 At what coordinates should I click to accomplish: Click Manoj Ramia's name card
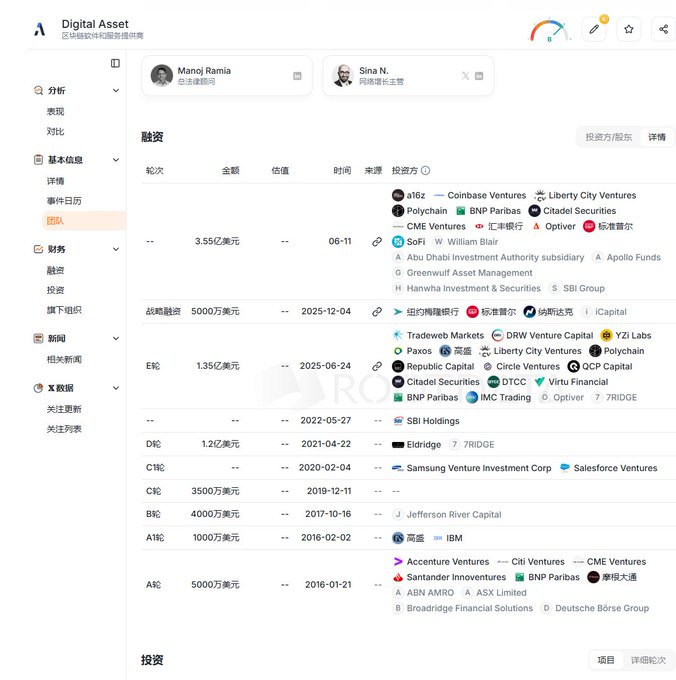[x=226, y=75]
